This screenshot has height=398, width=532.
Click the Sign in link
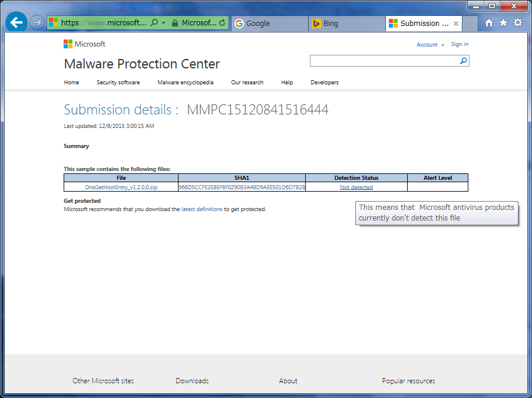(460, 44)
